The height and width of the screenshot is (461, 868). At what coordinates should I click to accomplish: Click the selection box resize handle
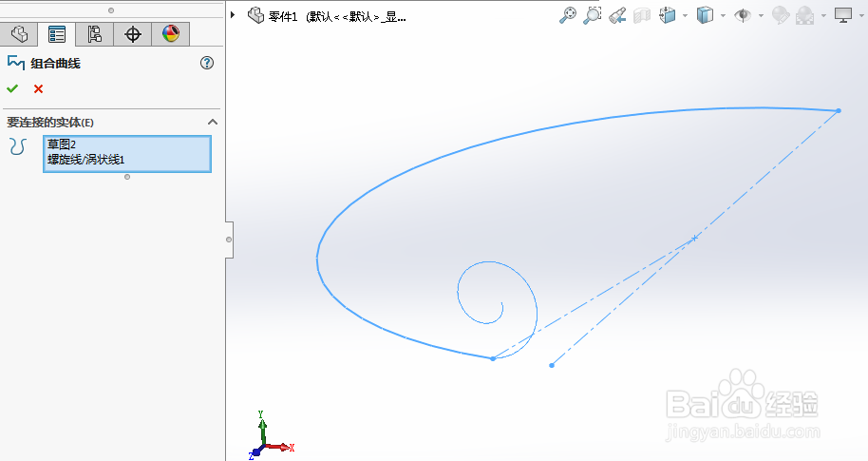(x=127, y=177)
